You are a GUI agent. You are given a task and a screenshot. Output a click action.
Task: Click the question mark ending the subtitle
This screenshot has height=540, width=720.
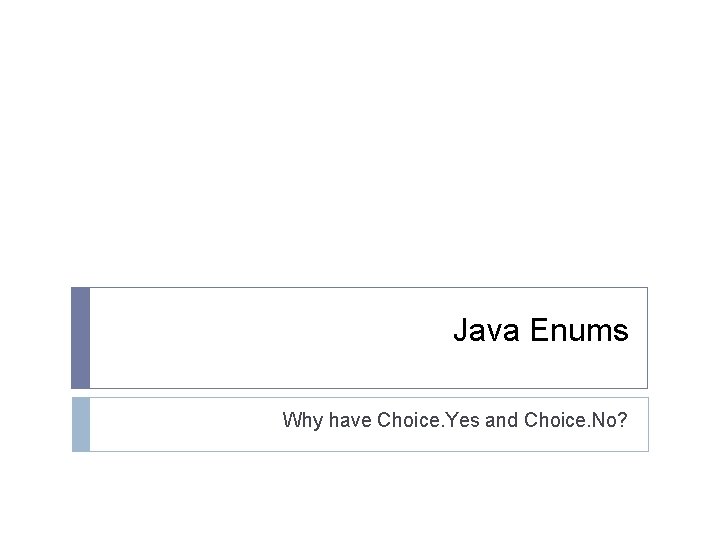[624, 420]
